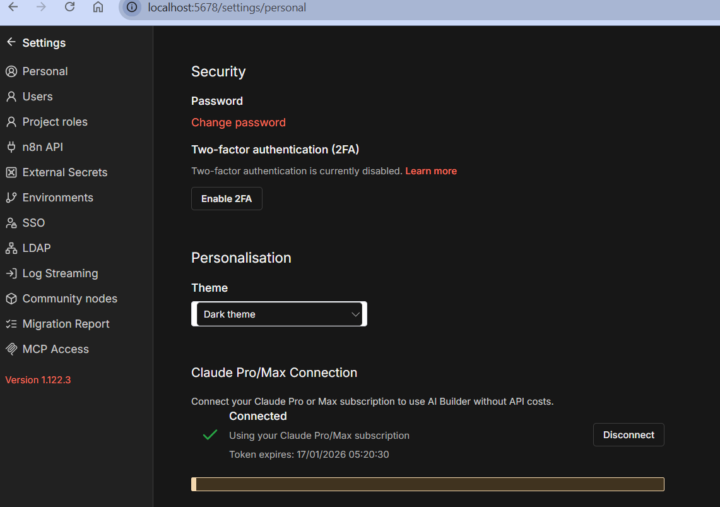Viewport: 720px width, 507px height.
Task: Open External Secrets settings
Action: pyautogui.click(x=65, y=172)
